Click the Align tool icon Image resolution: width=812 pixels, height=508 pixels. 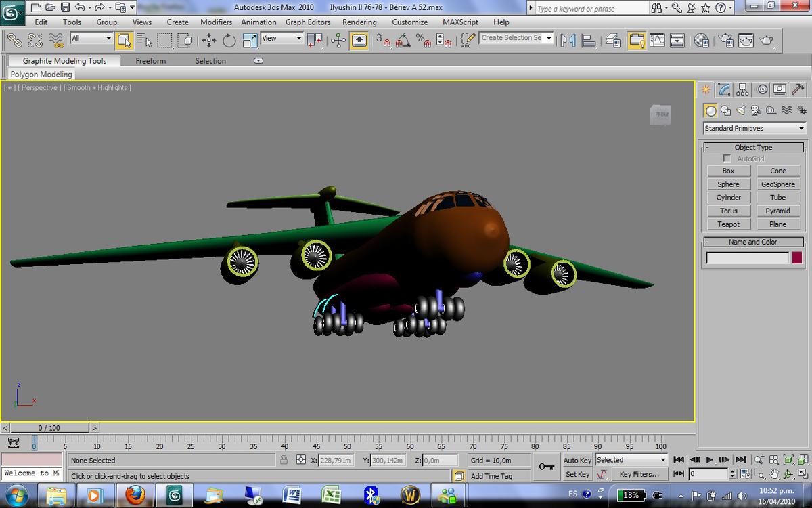click(589, 41)
